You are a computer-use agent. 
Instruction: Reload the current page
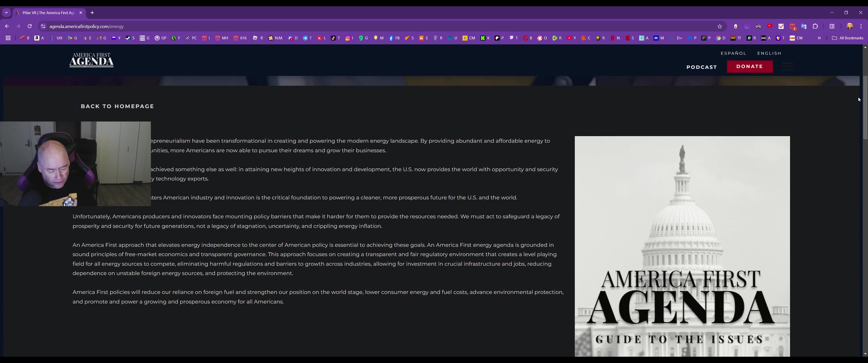pyautogui.click(x=30, y=26)
